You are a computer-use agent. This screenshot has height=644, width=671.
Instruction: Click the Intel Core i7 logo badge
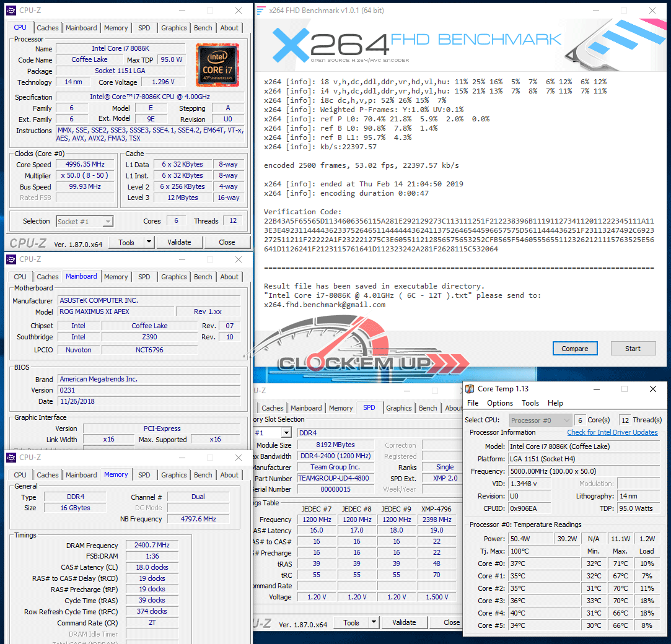tap(217, 66)
